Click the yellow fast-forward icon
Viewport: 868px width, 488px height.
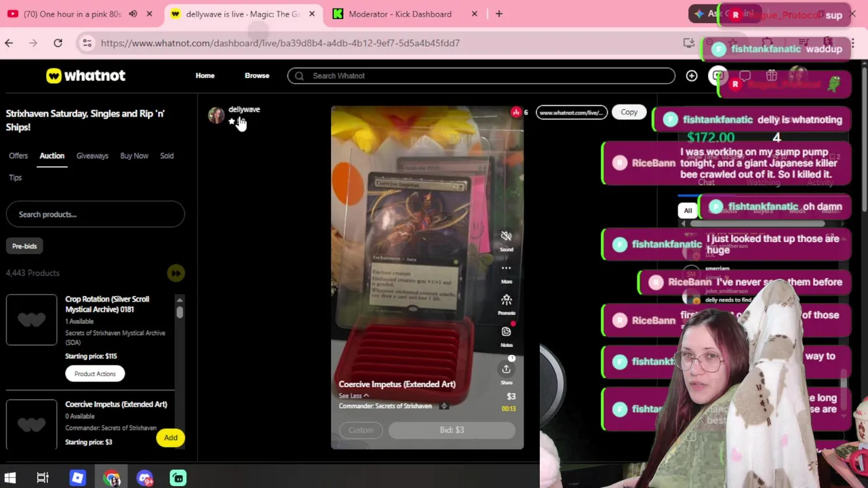(176, 273)
